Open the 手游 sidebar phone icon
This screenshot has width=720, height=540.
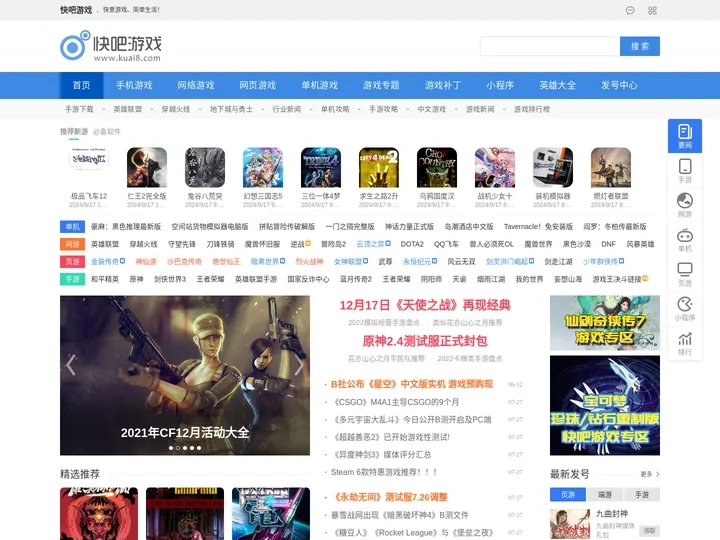tap(685, 170)
